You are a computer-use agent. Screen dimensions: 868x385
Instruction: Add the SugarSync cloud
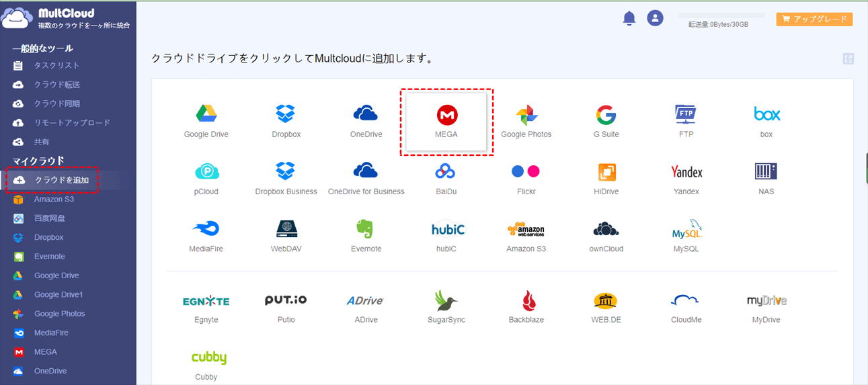tap(446, 307)
